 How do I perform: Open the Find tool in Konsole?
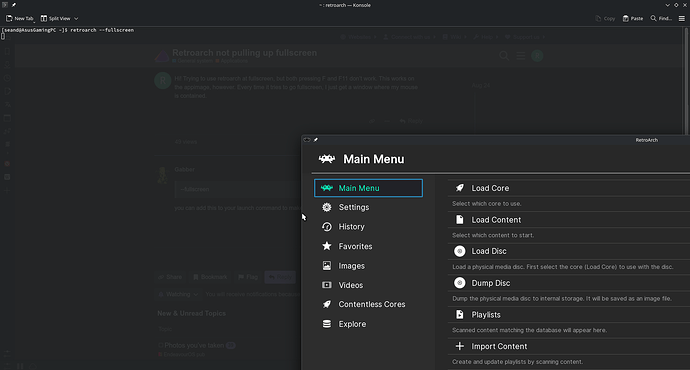[661, 18]
